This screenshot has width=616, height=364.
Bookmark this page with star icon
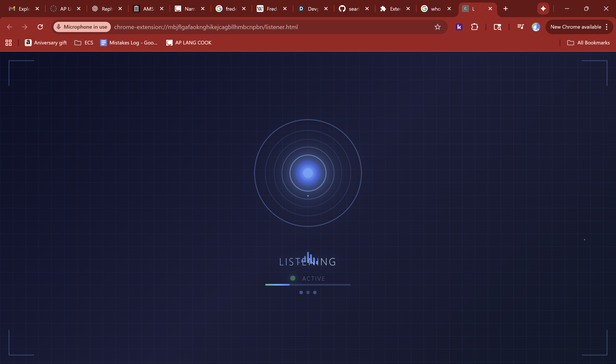pos(437,27)
